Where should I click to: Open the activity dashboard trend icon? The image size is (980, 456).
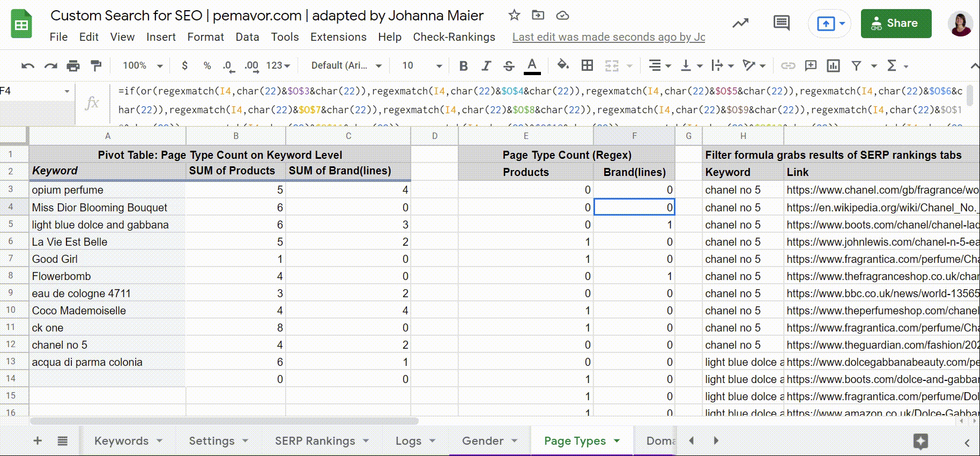[x=741, y=23]
